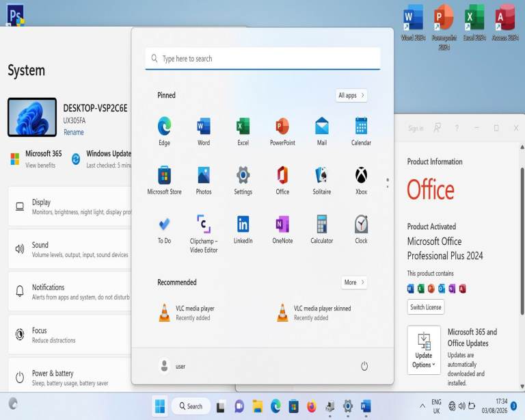Image resolution: width=525 pixels, height=420 pixels.
Task: Open Firefox from the taskbar
Action: [312, 406]
